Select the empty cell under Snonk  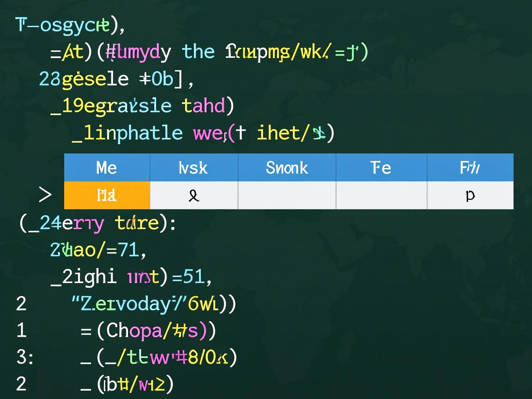click(287, 195)
